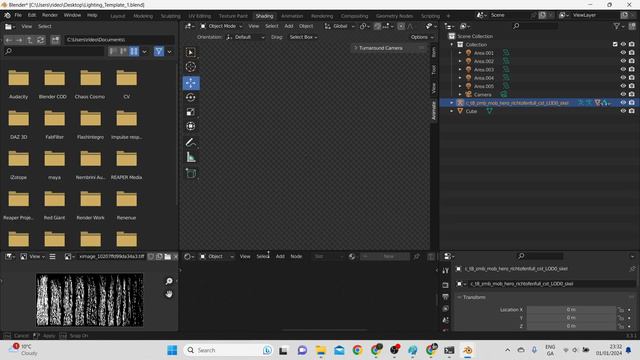Select the Cursor tool
Screen dimensions: 640x360
pos(191,67)
